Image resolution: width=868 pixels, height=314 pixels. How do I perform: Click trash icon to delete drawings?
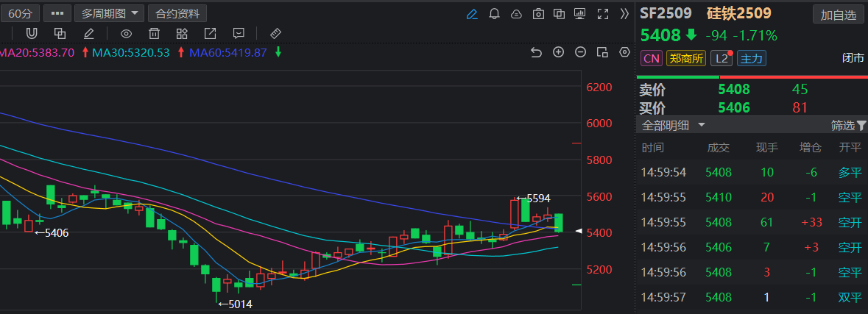pos(155,34)
